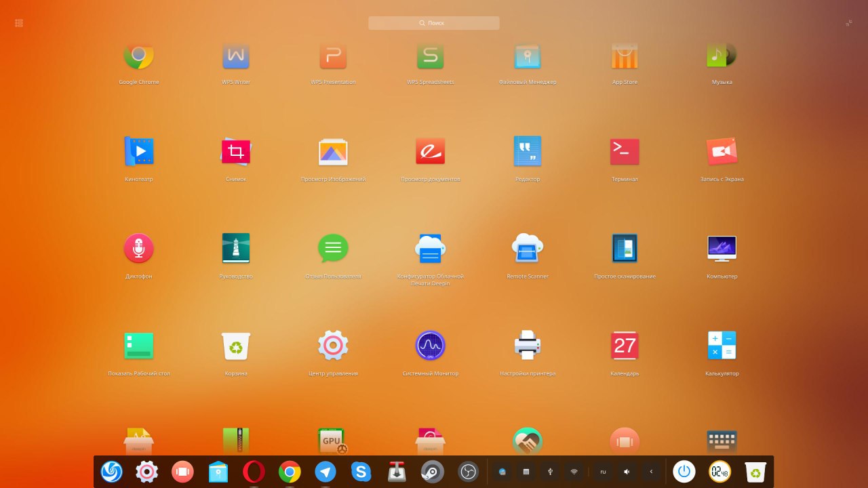Image resolution: width=868 pixels, height=488 pixels.
Task: Open the Компьютер icon
Action: [722, 248]
